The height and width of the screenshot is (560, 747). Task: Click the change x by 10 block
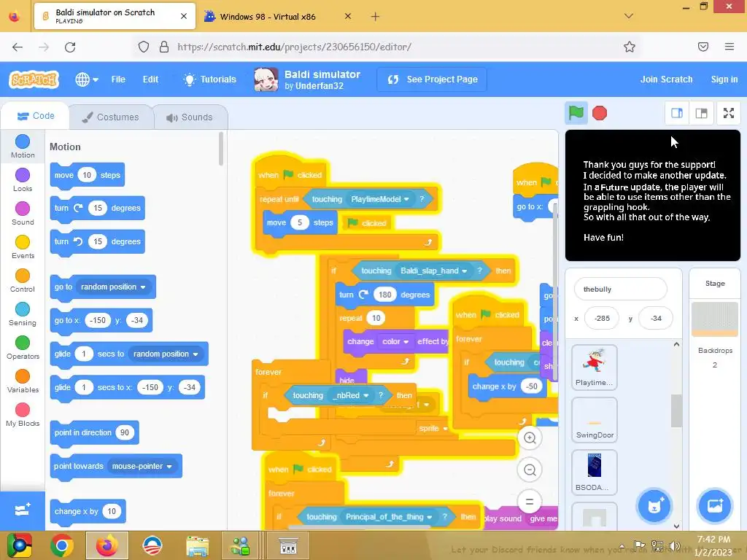tap(88, 511)
